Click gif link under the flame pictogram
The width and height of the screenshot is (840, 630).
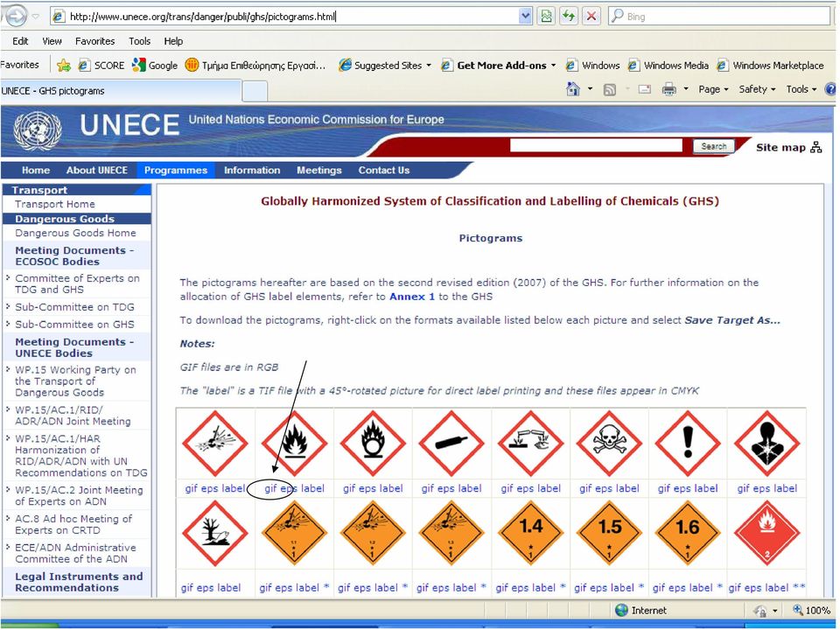[270, 488]
